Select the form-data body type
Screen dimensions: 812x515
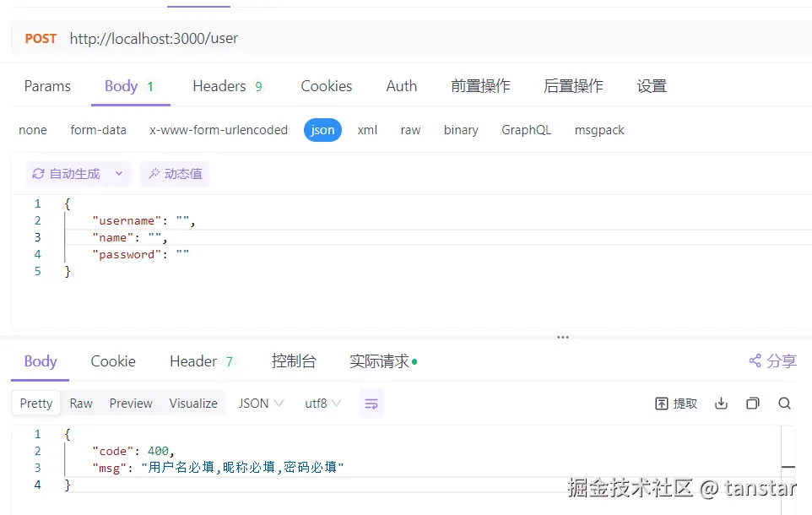pos(99,130)
